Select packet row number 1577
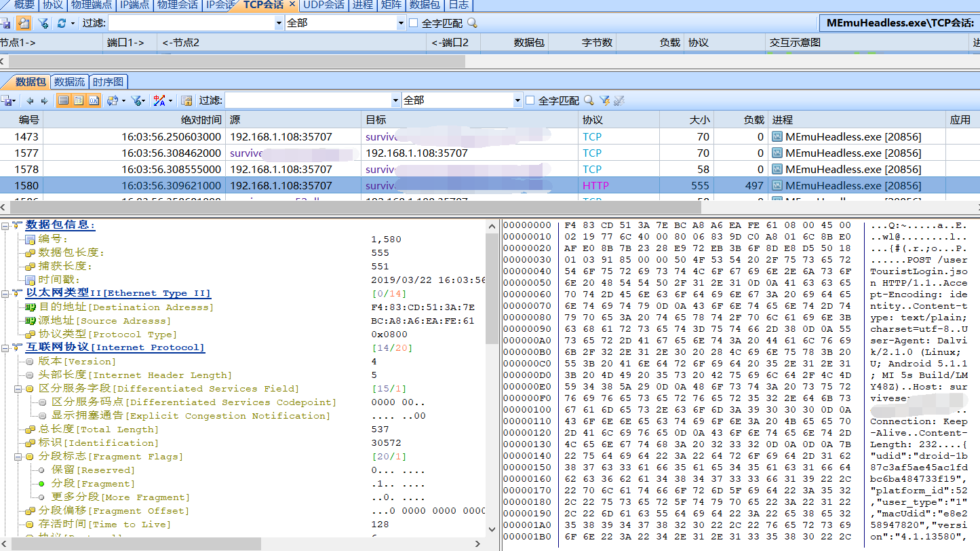Screen dimensions: 980x551 [490, 153]
